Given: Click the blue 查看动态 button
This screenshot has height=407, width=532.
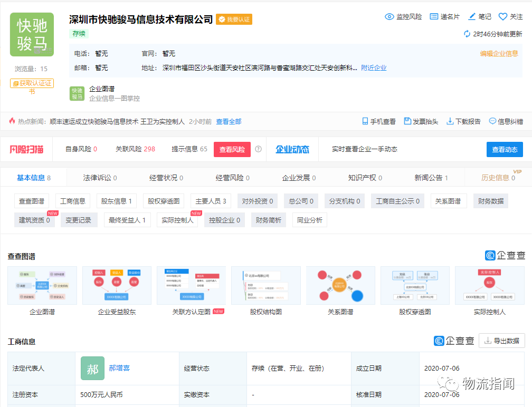Looking at the screenshot, I should pos(505,149).
